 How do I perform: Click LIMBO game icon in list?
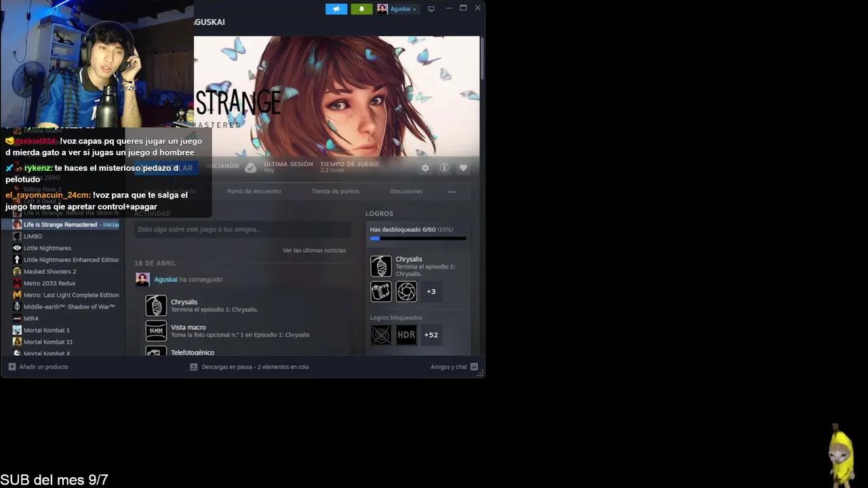[x=17, y=237]
